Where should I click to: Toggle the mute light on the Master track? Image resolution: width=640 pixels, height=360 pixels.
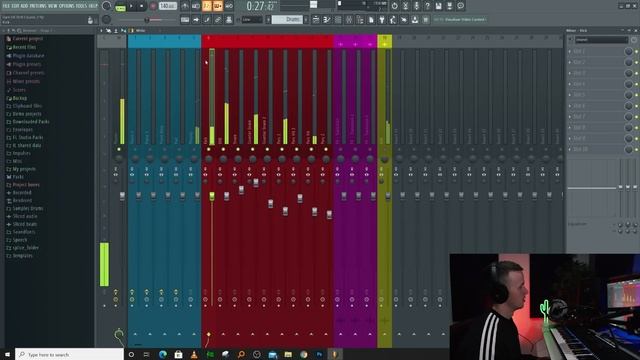tap(119, 149)
